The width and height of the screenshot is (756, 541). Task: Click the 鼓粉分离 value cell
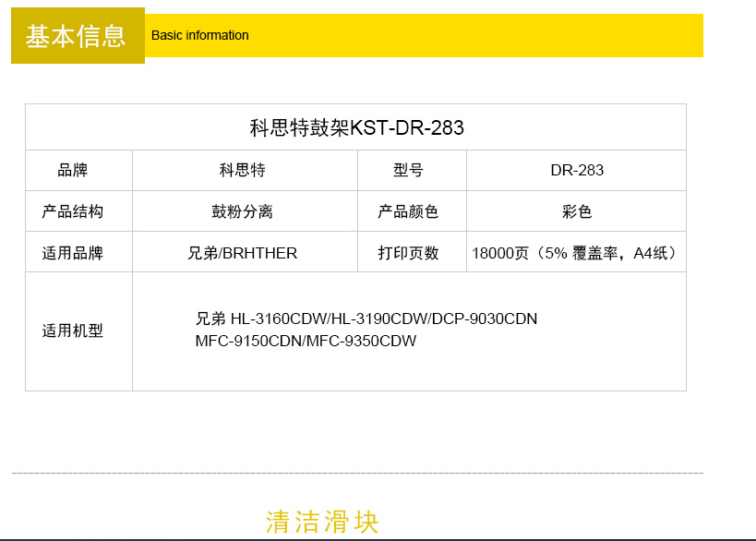245,211
